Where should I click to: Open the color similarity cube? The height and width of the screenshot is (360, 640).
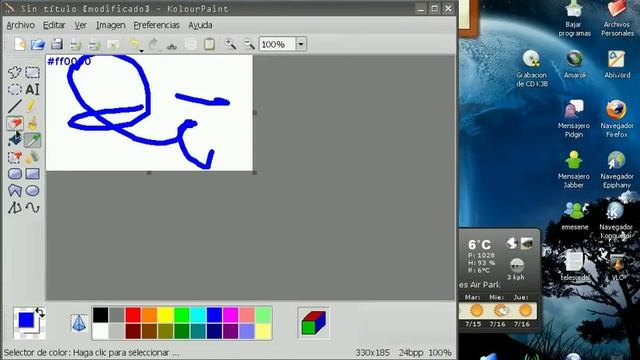(313, 323)
